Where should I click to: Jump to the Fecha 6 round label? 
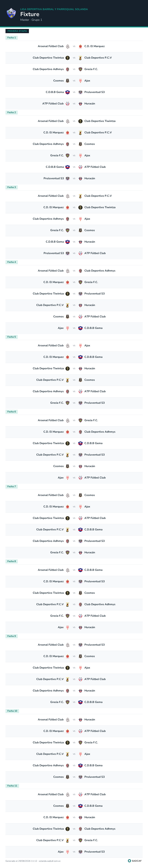[12, 411]
